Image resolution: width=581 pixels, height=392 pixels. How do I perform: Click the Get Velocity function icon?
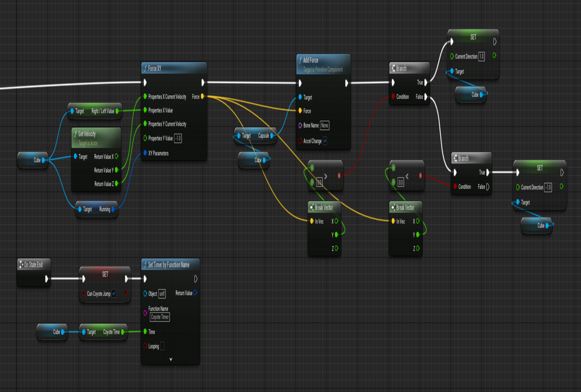[76, 134]
